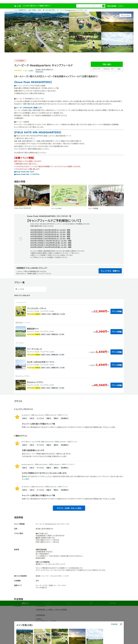Toggle the 行った 325 checkmark button

tap(96, 69)
